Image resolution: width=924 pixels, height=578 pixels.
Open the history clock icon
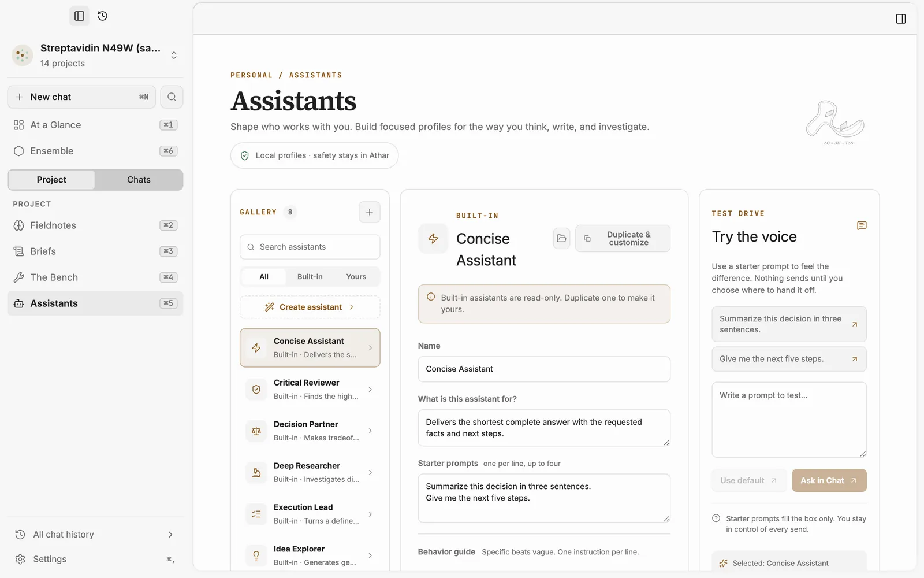pyautogui.click(x=103, y=16)
